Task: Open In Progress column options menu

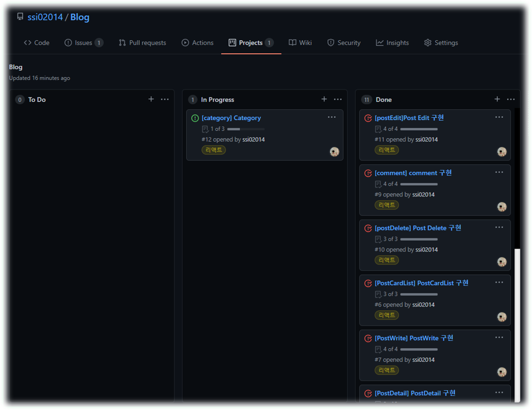Action: pos(338,100)
